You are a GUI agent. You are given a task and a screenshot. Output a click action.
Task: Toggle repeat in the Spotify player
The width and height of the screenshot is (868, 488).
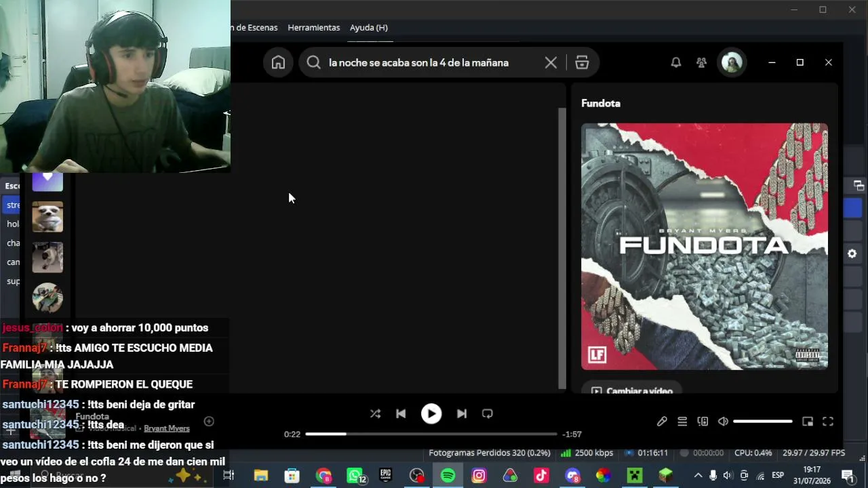tap(487, 413)
